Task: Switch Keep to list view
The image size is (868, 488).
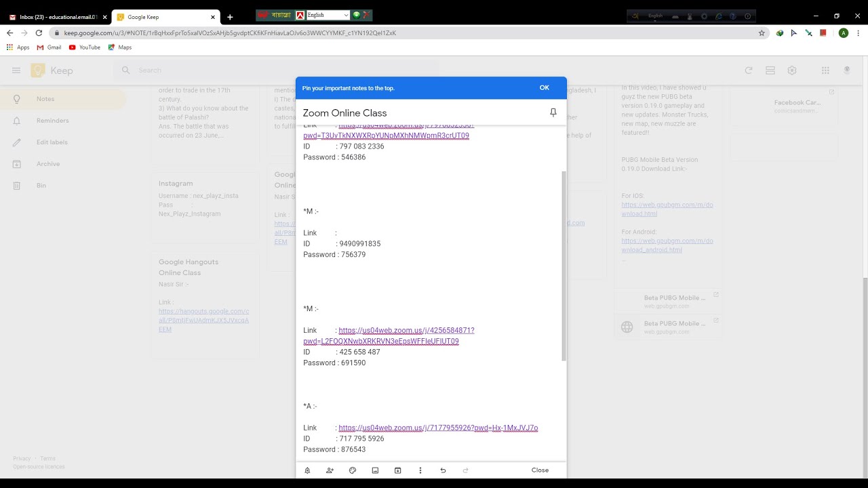Action: [770, 70]
